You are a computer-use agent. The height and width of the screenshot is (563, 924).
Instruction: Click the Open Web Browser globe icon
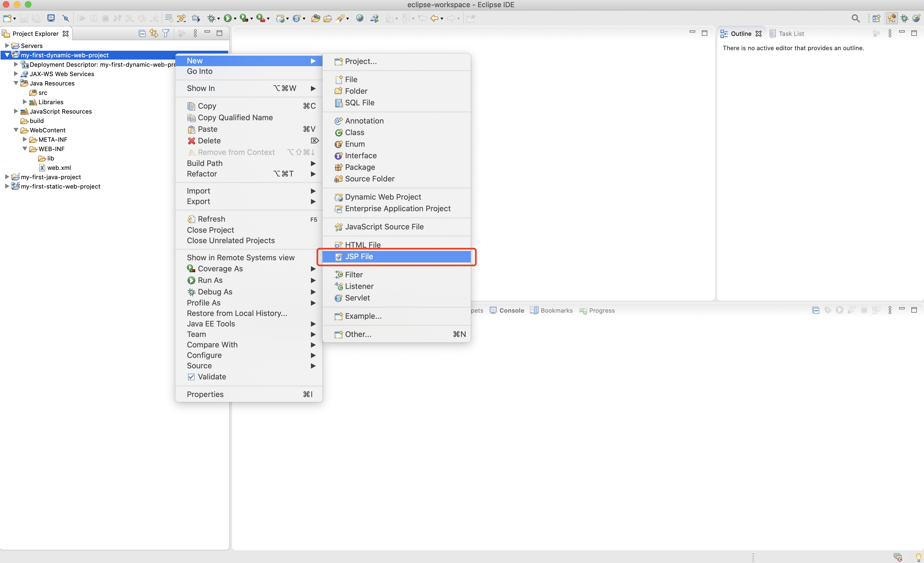pos(360,18)
